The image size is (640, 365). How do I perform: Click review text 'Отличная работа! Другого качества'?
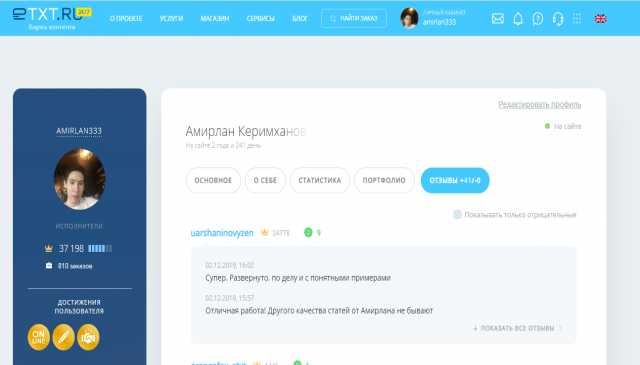(319, 310)
